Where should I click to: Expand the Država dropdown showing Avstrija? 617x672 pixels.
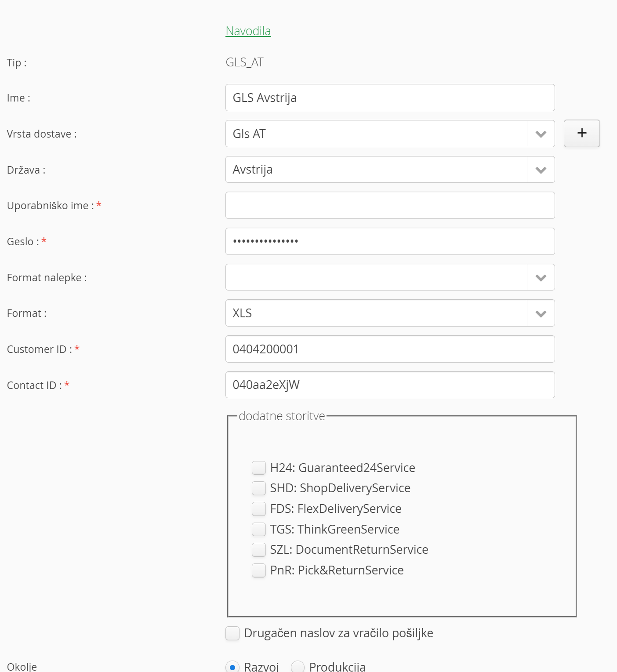[x=390, y=169]
